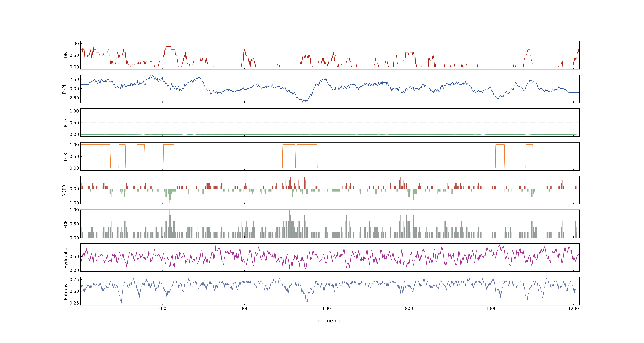Viewport: 644px width, 343px height.
Task: Click the 1200 x-axis tick label
Action: point(574,309)
